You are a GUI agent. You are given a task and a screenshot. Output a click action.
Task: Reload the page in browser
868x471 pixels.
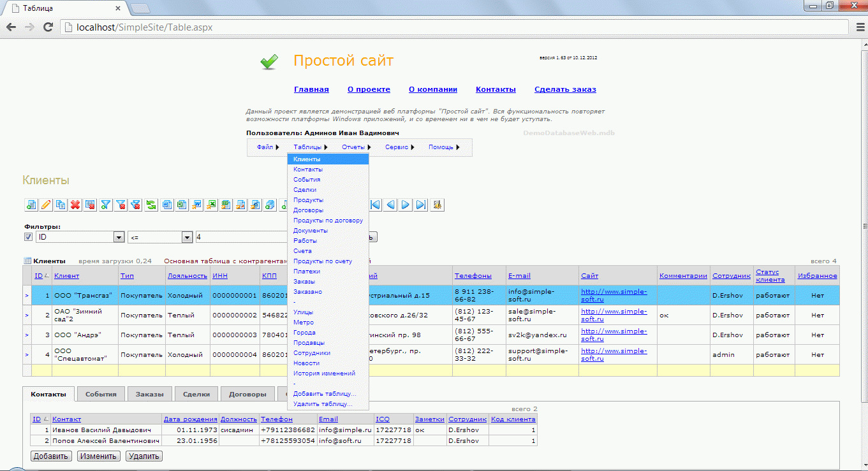(47, 27)
